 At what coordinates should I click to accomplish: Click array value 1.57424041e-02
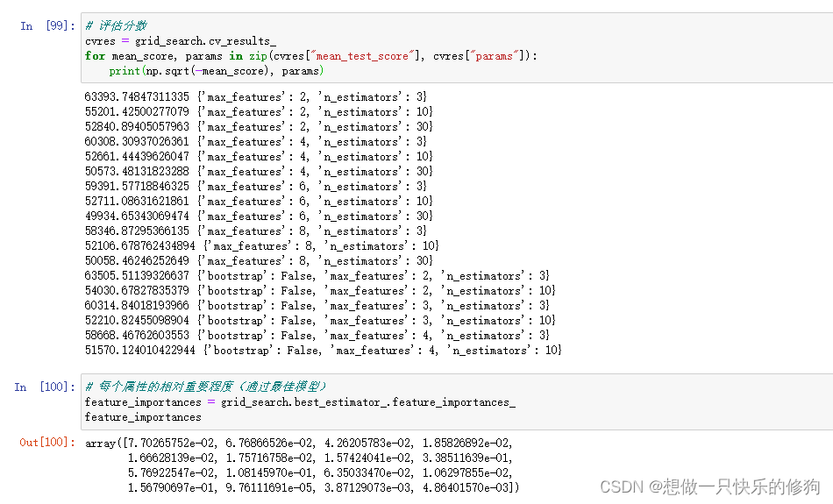[x=367, y=458]
